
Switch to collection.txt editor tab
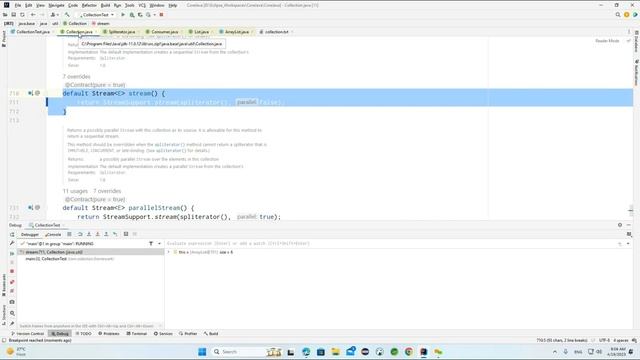[x=276, y=32]
